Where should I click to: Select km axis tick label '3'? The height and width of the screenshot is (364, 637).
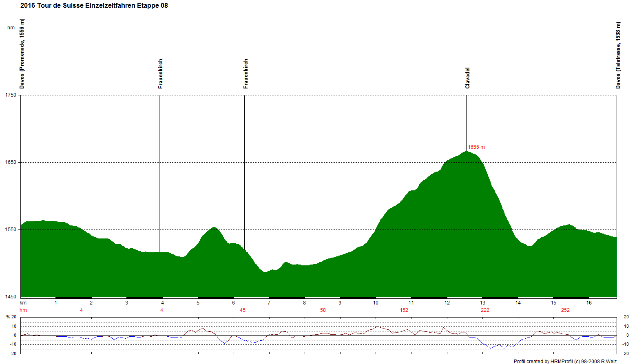tap(127, 303)
